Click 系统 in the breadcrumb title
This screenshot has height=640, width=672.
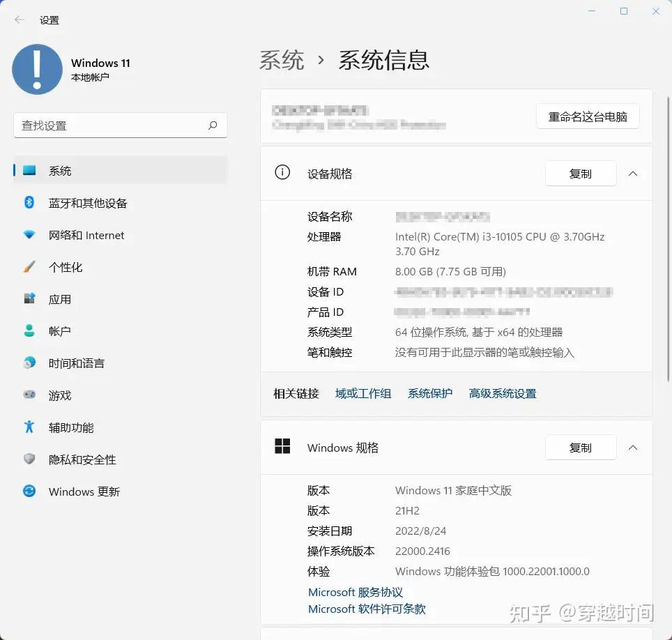[282, 59]
